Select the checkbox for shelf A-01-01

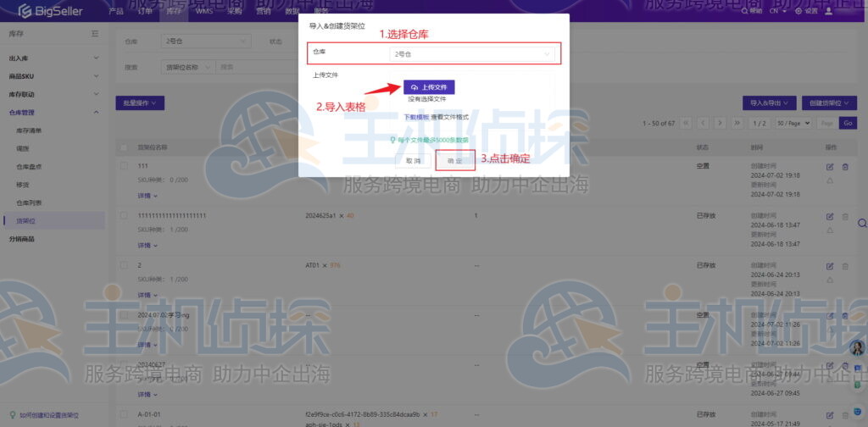124,413
